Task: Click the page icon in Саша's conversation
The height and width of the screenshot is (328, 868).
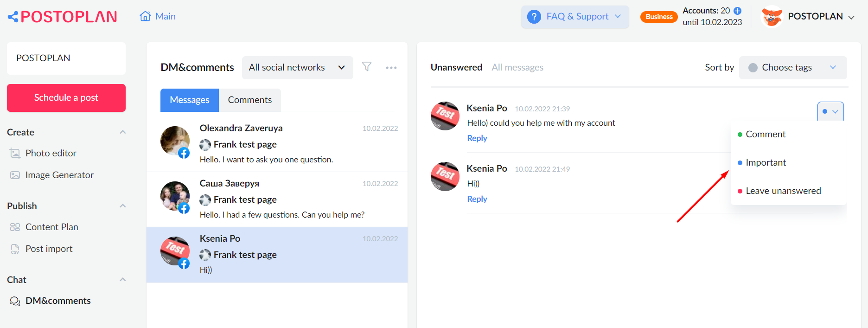Action: [205, 200]
